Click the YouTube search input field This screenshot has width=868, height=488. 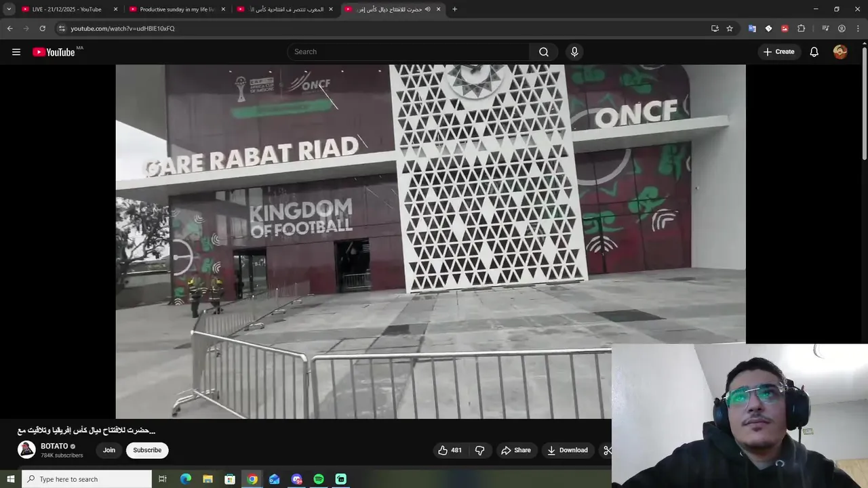pyautogui.click(x=409, y=52)
